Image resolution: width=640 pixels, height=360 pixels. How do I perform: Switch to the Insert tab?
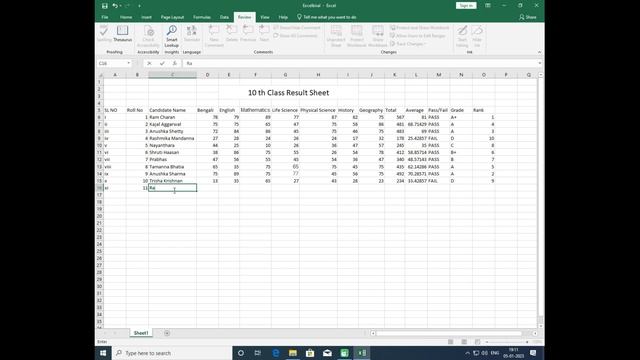[x=147, y=17]
